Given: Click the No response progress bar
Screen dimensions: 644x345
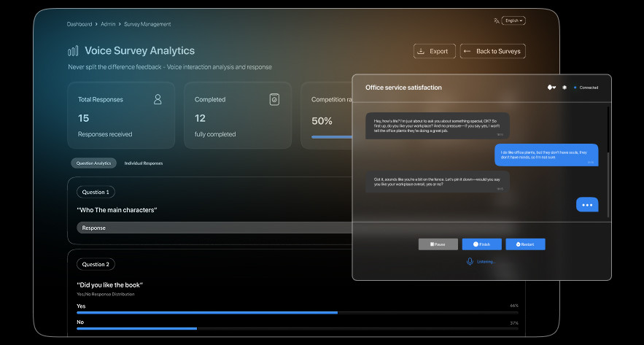Looking at the screenshot, I should point(298,328).
